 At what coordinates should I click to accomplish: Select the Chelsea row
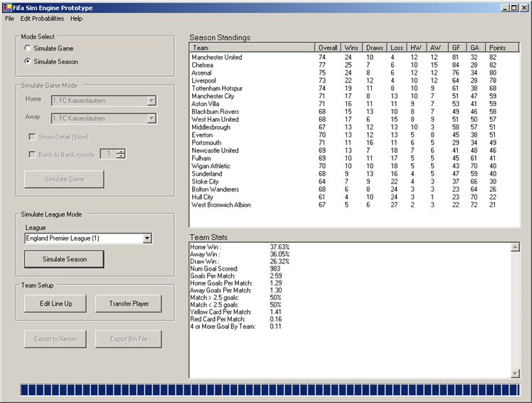click(x=354, y=65)
